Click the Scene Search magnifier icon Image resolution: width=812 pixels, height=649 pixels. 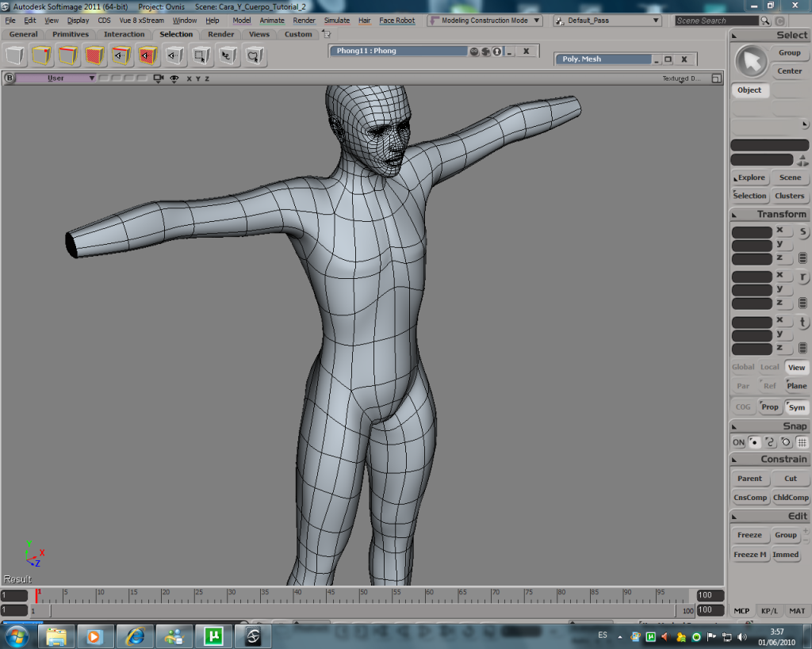coord(765,21)
